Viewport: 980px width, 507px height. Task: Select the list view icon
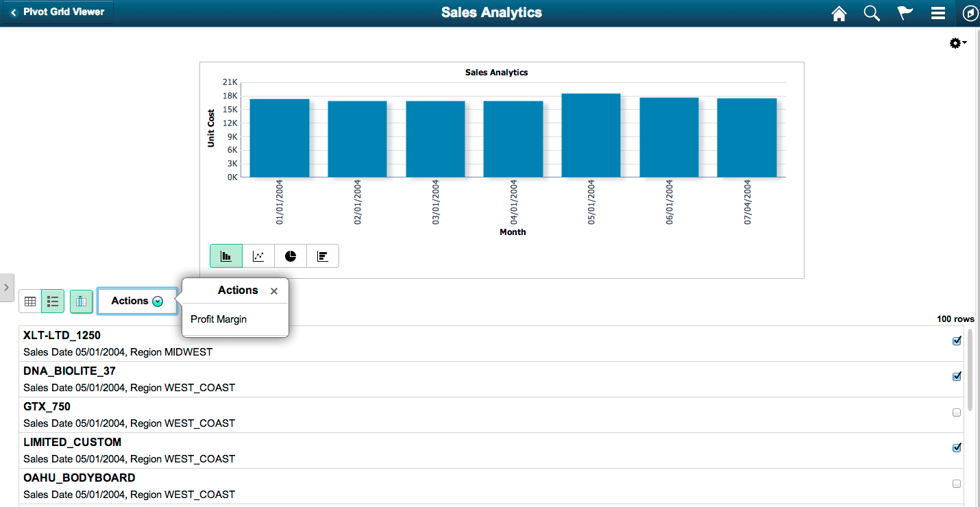(53, 301)
